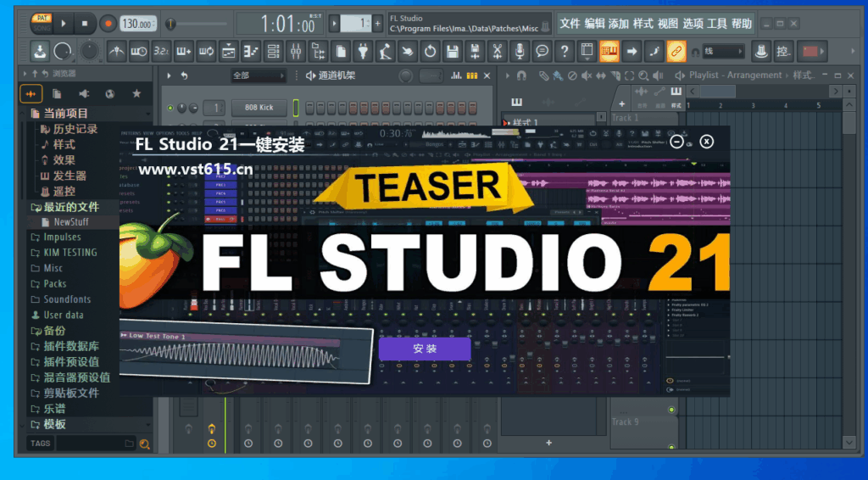Open the 帮助 menu
Image resolution: width=868 pixels, height=480 pixels.
tap(742, 23)
